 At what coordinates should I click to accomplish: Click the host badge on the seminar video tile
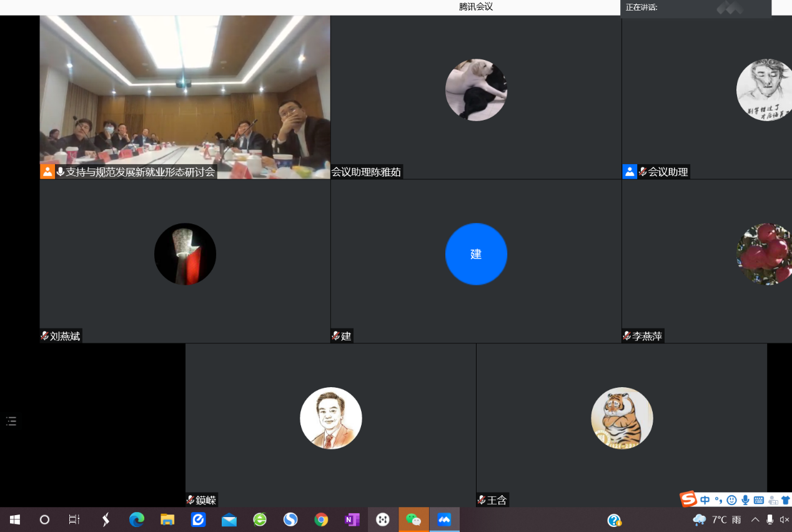47,172
